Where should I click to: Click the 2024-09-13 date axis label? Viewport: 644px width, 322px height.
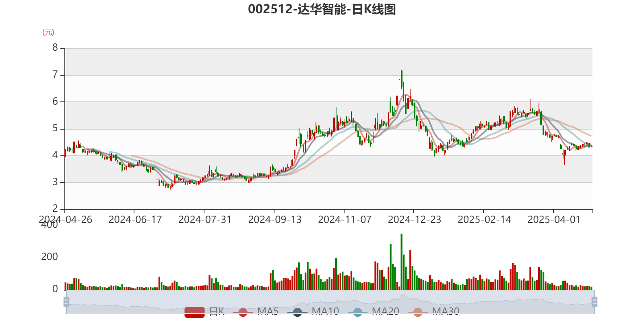[275, 219]
